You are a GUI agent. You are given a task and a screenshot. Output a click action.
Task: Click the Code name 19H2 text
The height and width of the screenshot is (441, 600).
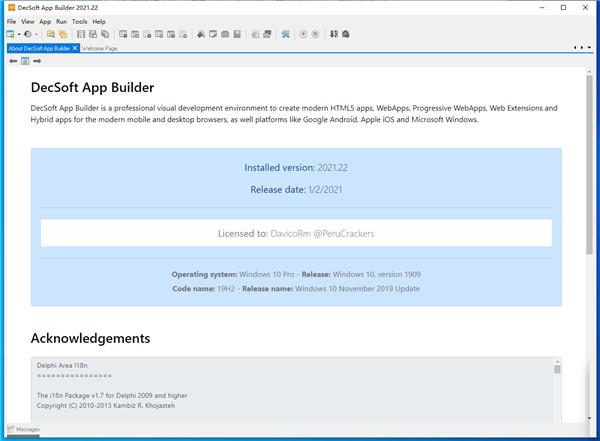pyautogui.click(x=204, y=289)
